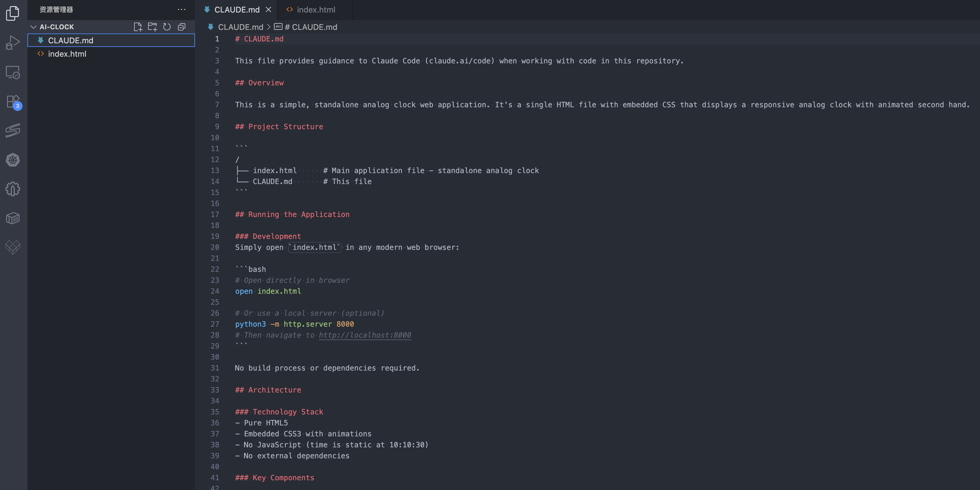Select the CLAUDE.md editor tab
The image size is (980, 490).
coord(236,10)
